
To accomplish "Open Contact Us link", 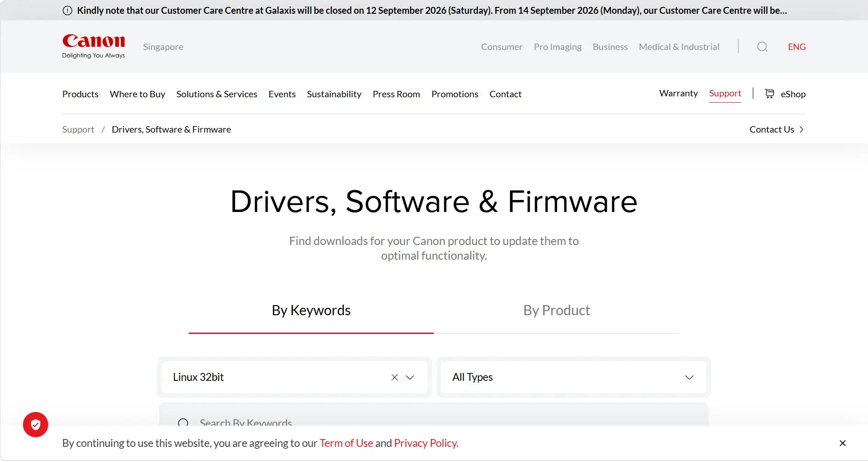I will click(772, 129).
